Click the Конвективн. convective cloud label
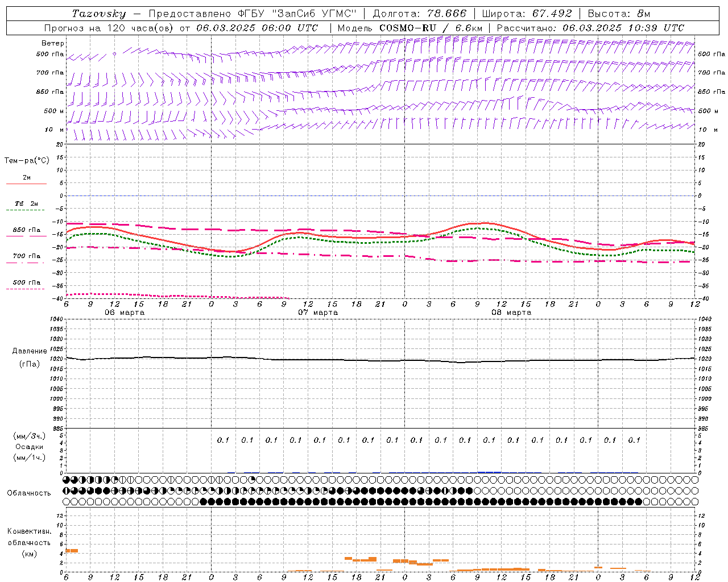This screenshot has height=582, width=728. (29, 531)
